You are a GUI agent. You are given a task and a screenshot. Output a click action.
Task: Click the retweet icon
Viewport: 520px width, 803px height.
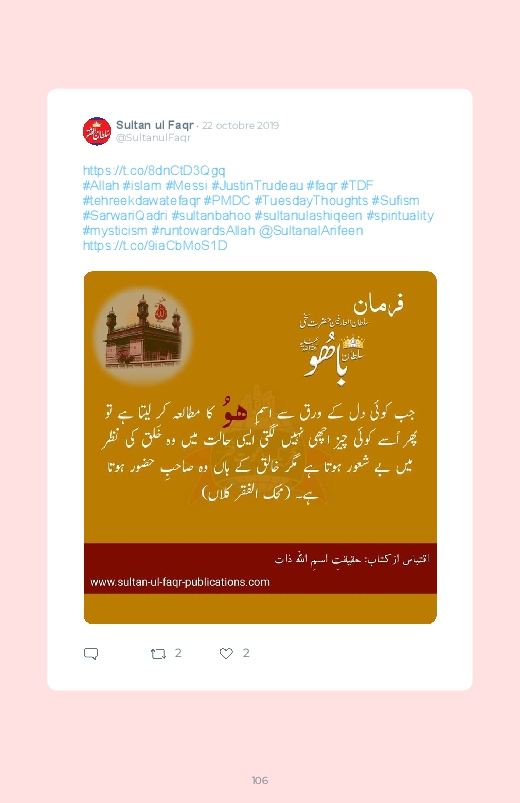[158, 653]
